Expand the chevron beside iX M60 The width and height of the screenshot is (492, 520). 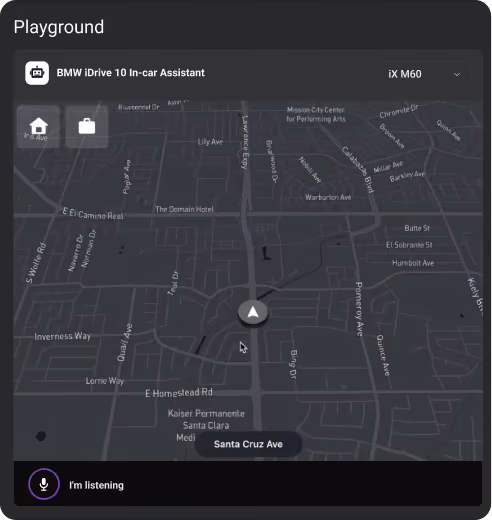457,74
